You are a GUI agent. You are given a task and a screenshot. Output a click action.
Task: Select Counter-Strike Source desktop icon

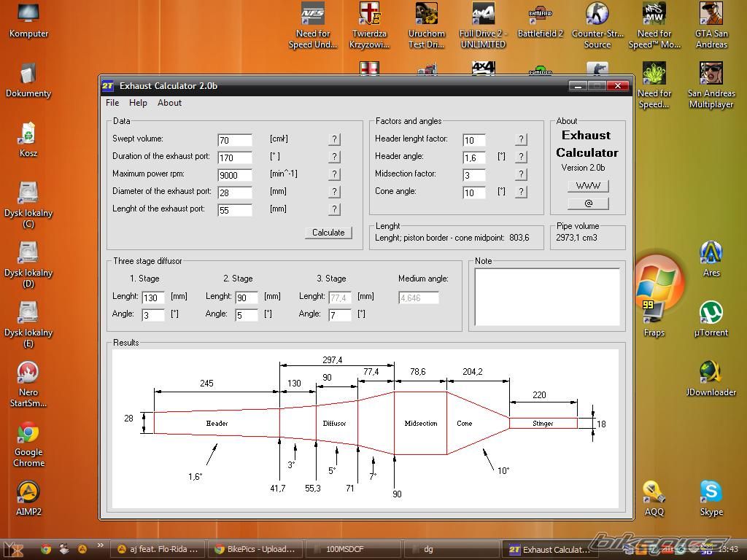click(597, 26)
